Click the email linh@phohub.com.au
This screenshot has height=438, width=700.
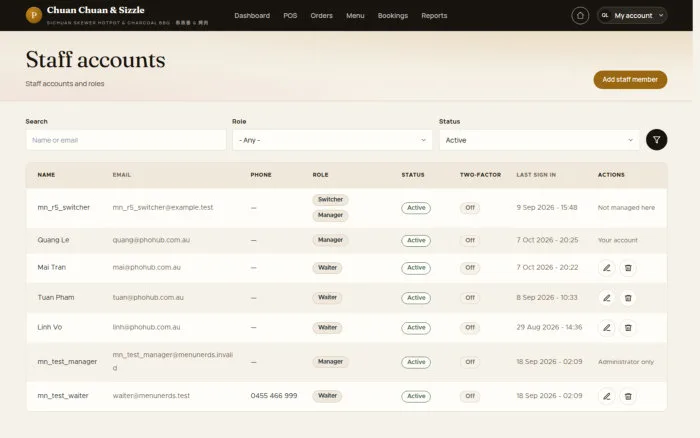pos(146,327)
